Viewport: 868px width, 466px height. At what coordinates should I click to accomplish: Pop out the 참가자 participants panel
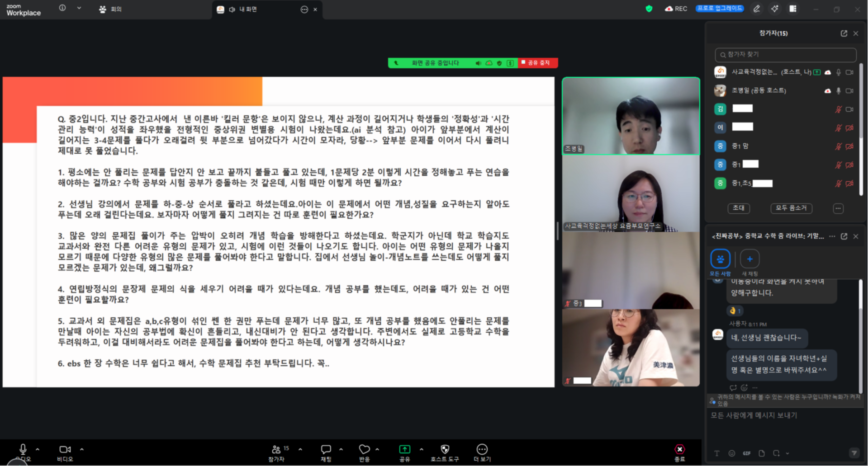click(x=844, y=33)
